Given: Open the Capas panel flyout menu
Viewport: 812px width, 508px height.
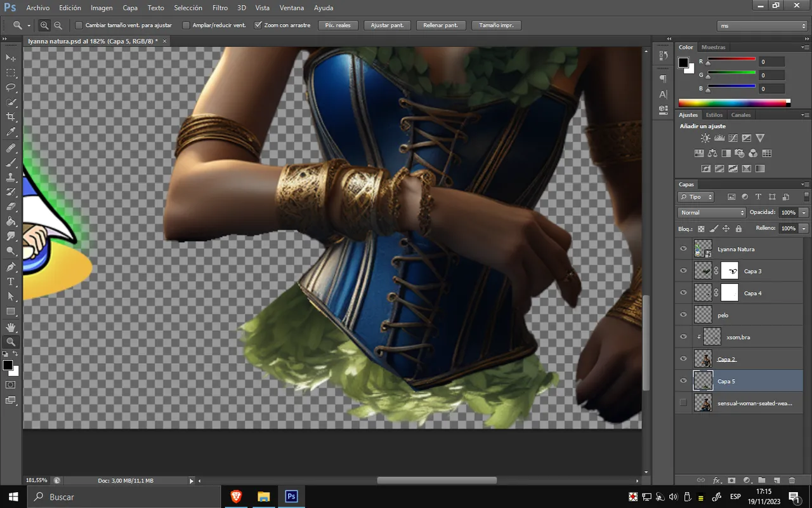Looking at the screenshot, I should tap(806, 184).
